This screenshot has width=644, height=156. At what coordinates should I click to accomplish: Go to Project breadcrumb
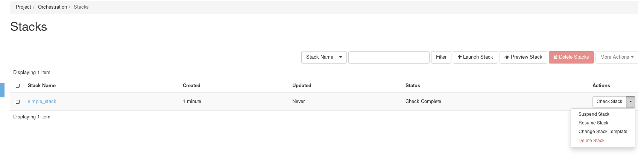pyautogui.click(x=23, y=7)
